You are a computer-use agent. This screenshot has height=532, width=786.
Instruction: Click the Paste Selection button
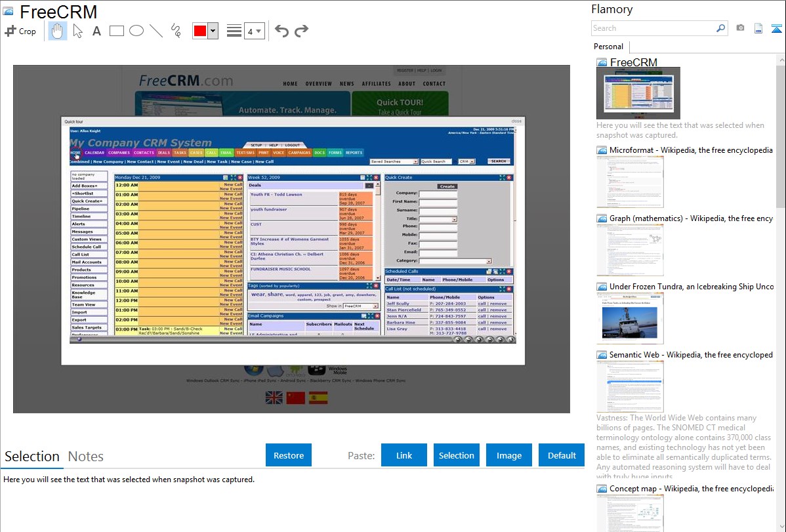point(456,455)
